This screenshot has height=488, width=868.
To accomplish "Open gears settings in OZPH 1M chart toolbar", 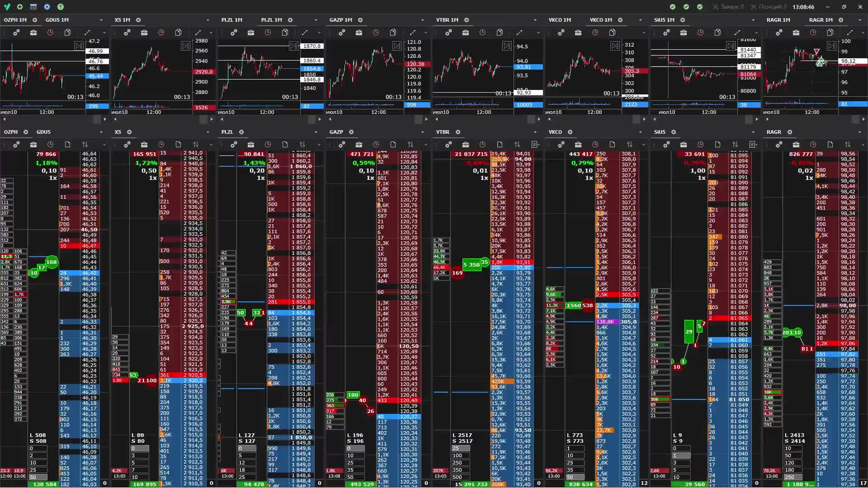I will (16, 33).
